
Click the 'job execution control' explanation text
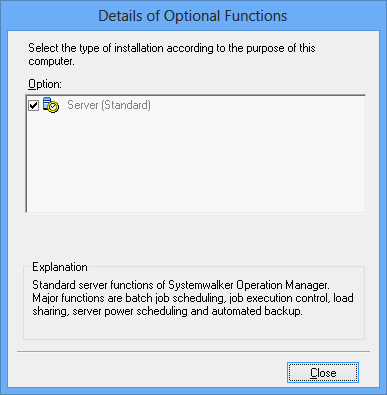point(279,298)
